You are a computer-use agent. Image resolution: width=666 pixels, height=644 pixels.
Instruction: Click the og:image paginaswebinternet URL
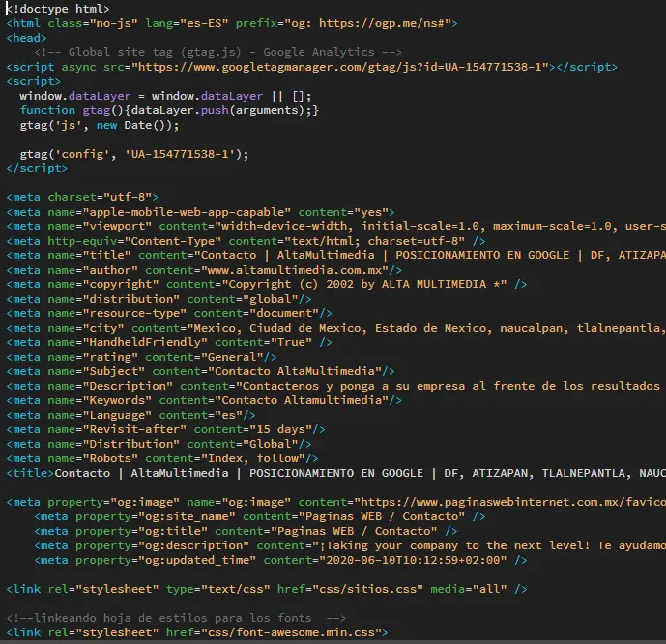(512, 502)
